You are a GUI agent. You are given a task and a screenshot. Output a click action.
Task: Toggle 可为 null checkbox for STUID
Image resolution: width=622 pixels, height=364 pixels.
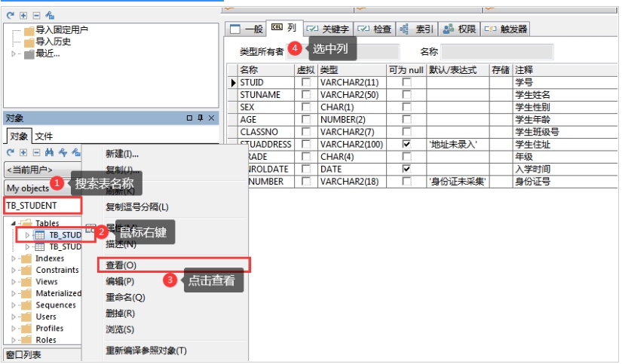click(406, 82)
